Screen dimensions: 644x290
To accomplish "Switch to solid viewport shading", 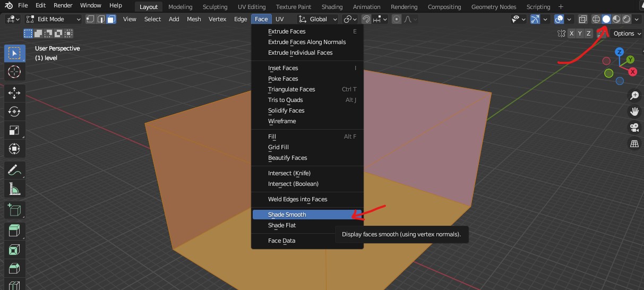I will click(606, 19).
